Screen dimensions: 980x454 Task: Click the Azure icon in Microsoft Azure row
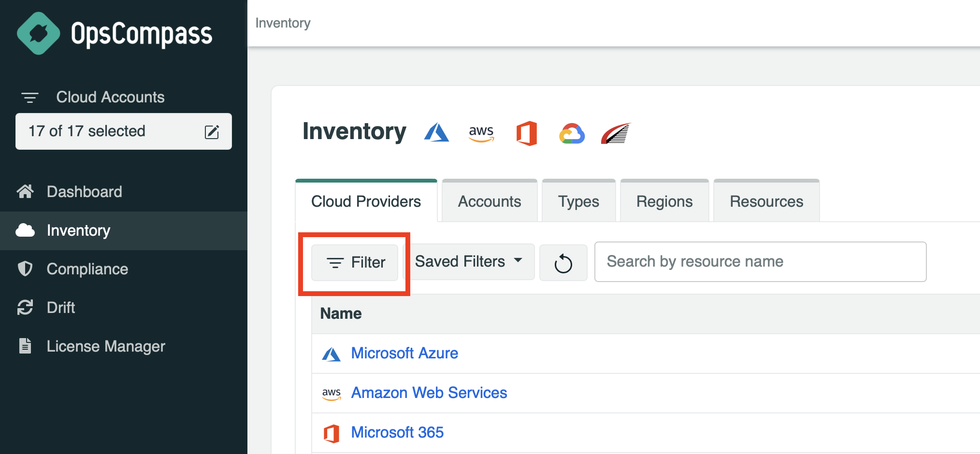tap(331, 354)
